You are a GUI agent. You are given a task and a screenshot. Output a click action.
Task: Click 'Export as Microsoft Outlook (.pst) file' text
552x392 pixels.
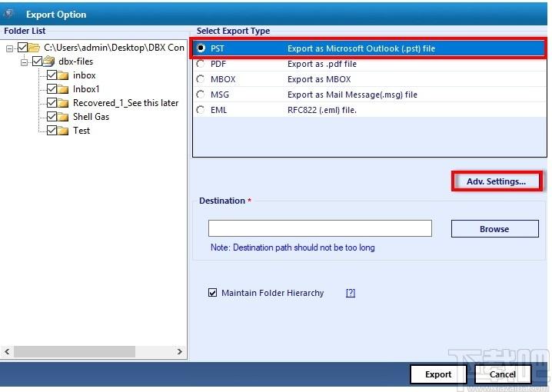pos(361,48)
